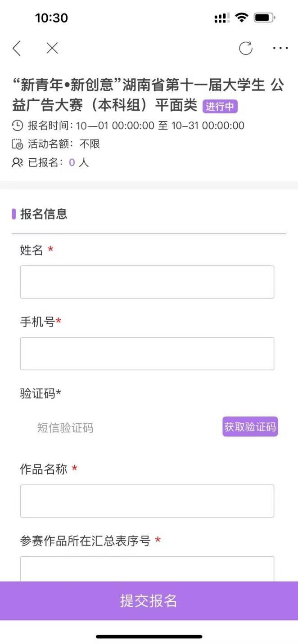Submit the form with 提交报名

149,601
